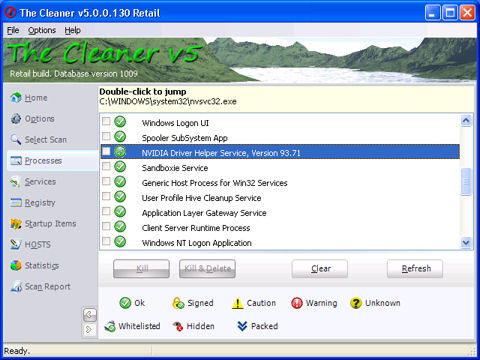Collapse sidebar with the left arrow button
This screenshot has height=360, width=480.
89,314
